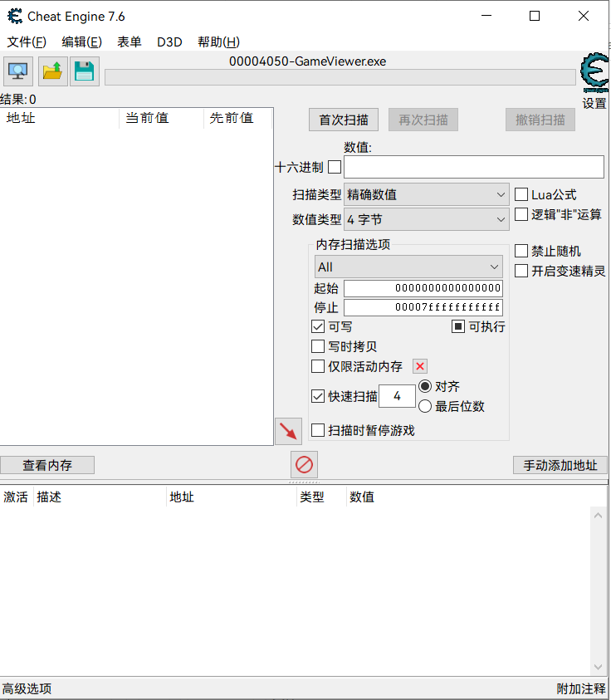Open the All memory region dropdown
This screenshot has width=611, height=700.
point(408,267)
